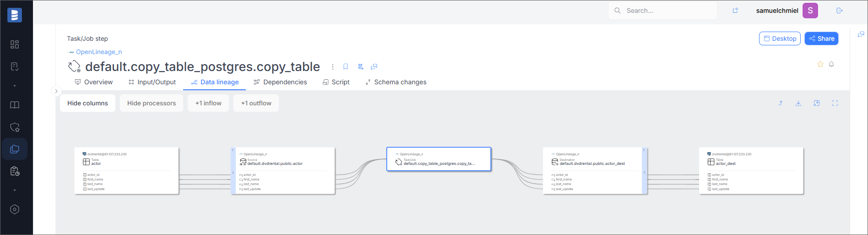868x235 pixels.
Task: Expand the left panel chevron
Action: [x=56, y=91]
